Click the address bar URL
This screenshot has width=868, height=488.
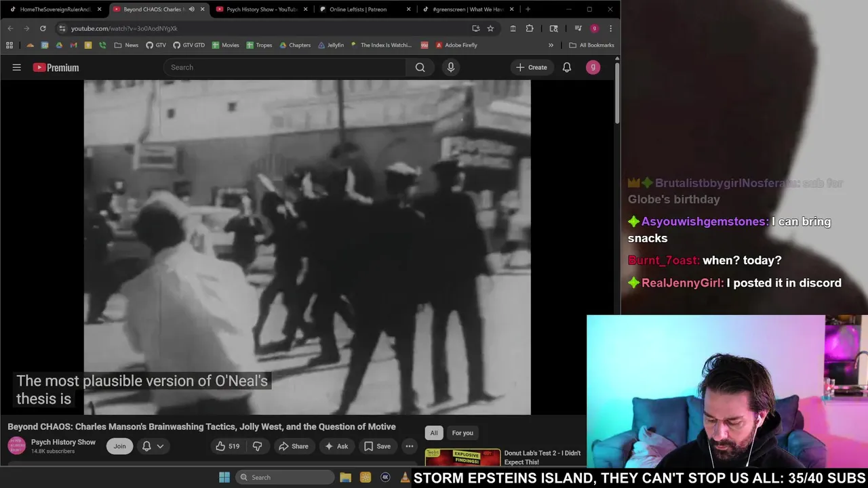click(x=124, y=28)
